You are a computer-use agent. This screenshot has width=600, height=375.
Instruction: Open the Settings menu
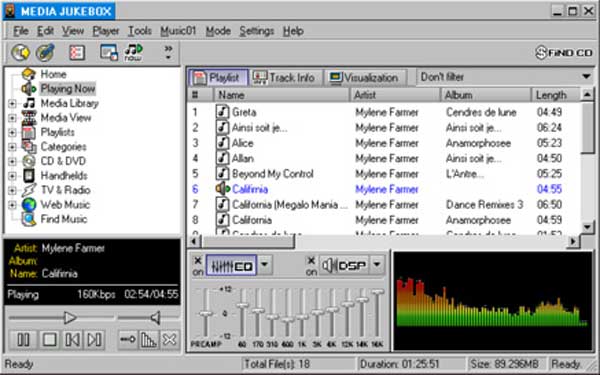click(257, 31)
